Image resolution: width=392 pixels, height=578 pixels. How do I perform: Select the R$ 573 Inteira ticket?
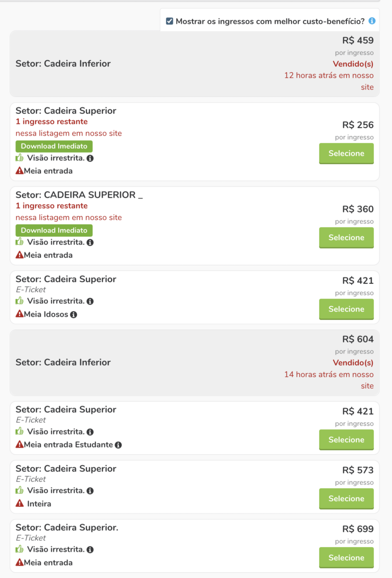[x=346, y=499]
